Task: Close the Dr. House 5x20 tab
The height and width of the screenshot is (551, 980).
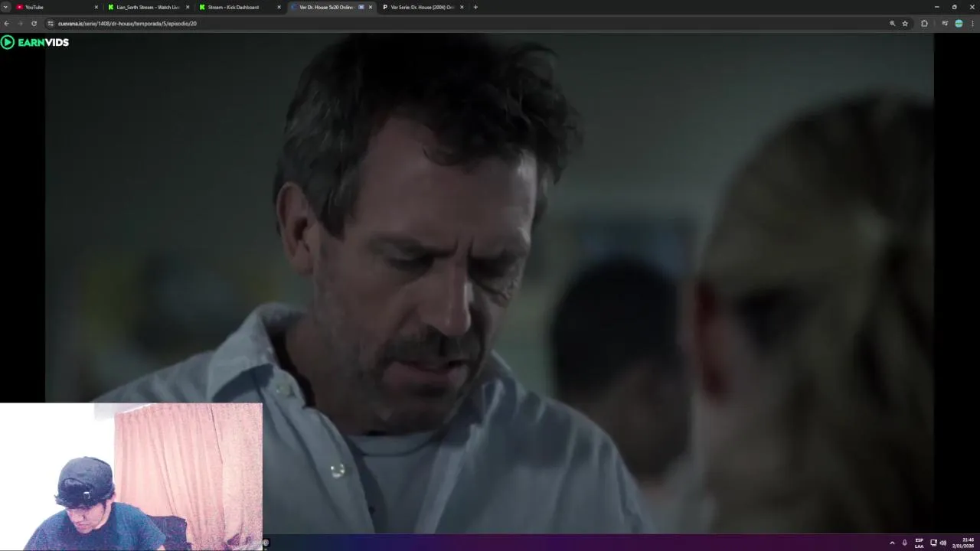Action: [371, 7]
